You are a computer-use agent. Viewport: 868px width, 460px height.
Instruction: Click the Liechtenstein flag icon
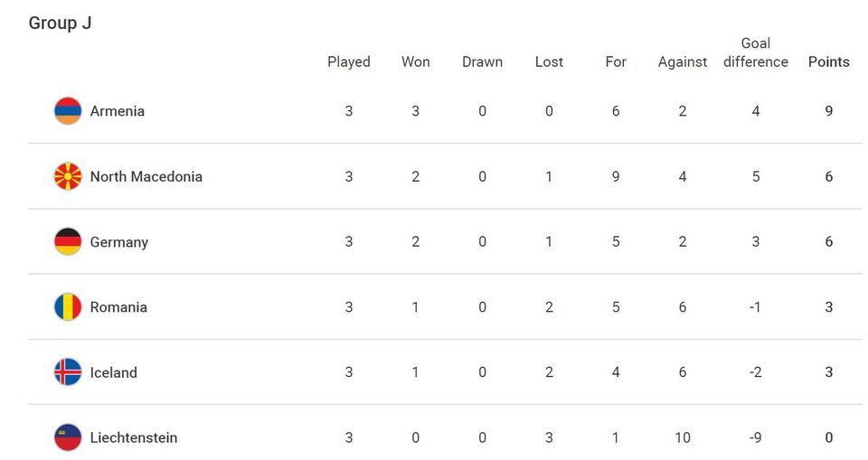(68, 437)
